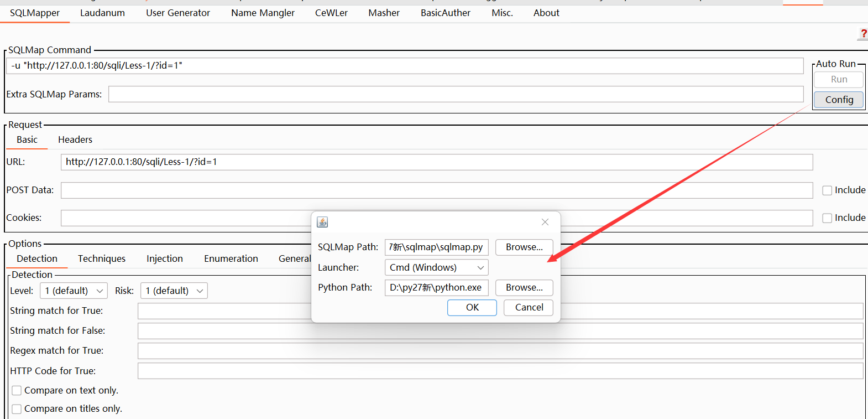The height and width of the screenshot is (419, 868).
Task: Confirm the dialog with OK
Action: [x=472, y=307]
